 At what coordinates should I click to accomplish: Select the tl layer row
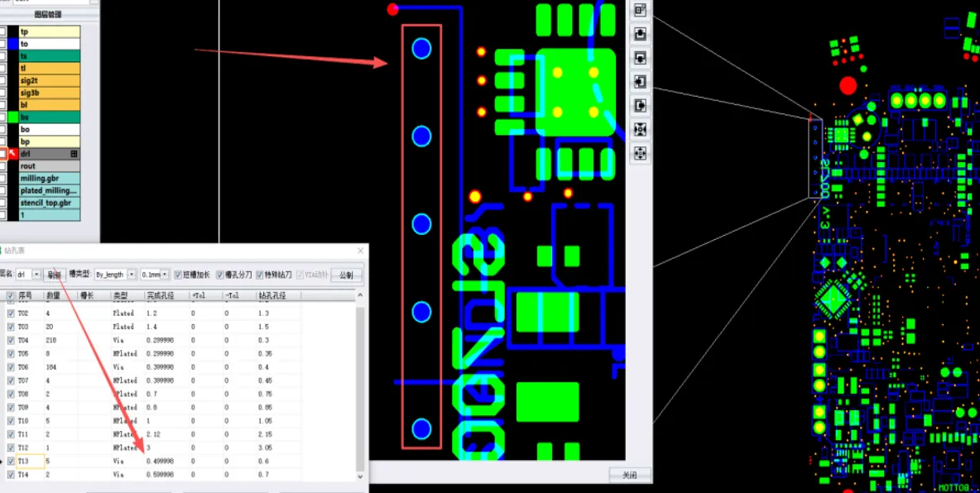(x=50, y=68)
